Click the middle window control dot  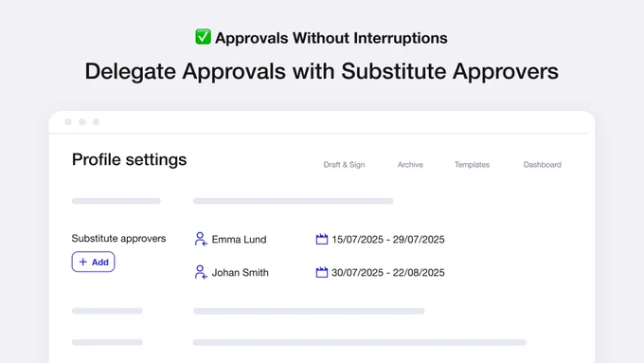pos(82,121)
